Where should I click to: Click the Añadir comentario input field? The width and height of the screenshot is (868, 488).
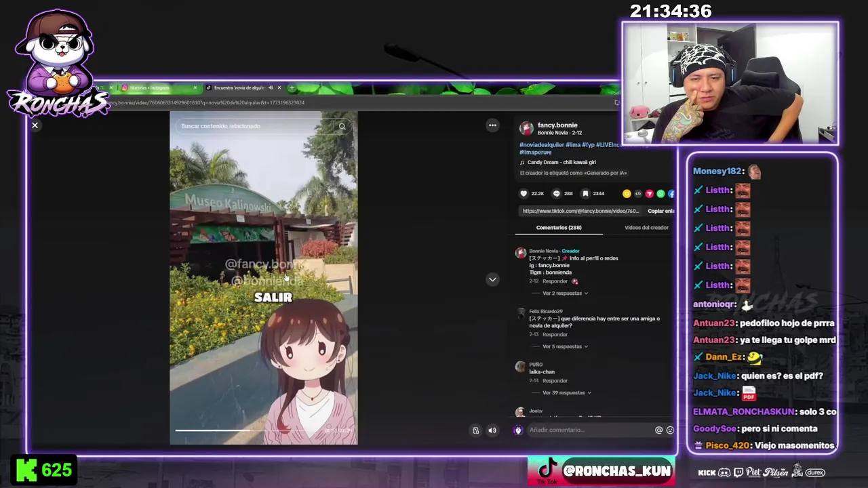[589, 430]
